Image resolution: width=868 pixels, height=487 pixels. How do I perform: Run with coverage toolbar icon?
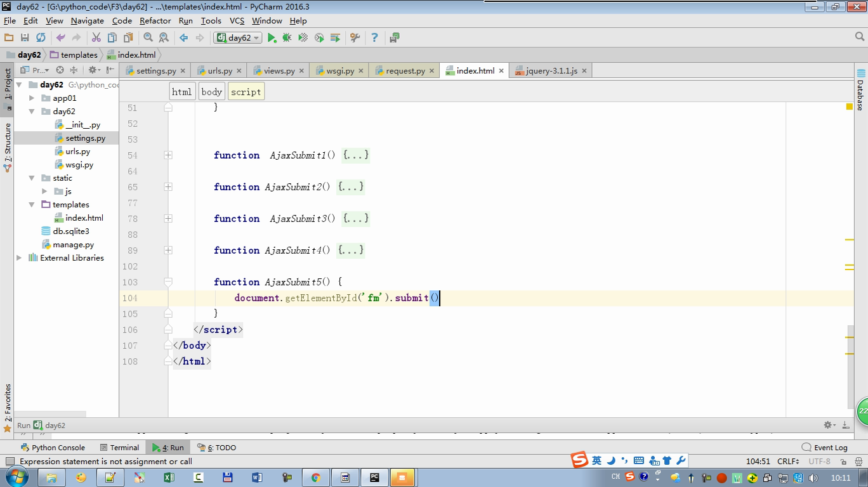(x=303, y=38)
